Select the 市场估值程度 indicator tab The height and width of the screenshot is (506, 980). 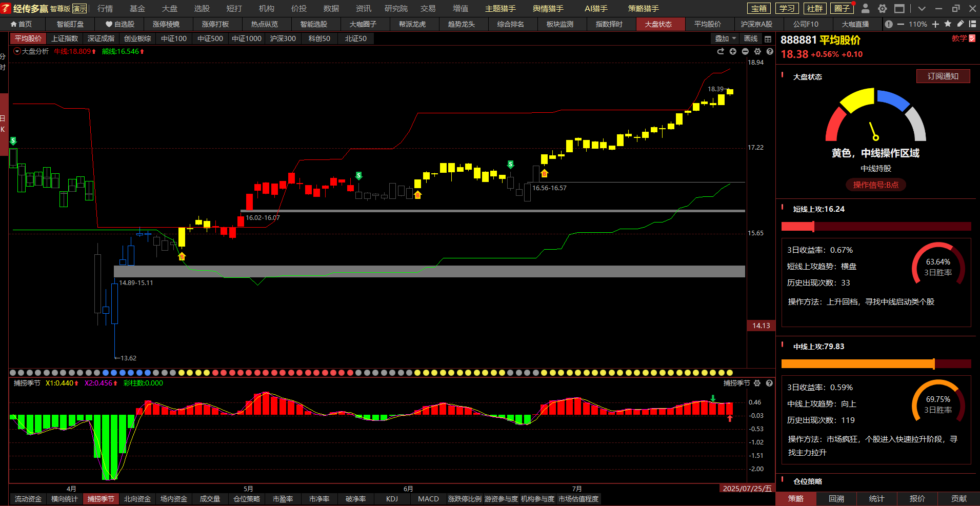click(x=578, y=499)
